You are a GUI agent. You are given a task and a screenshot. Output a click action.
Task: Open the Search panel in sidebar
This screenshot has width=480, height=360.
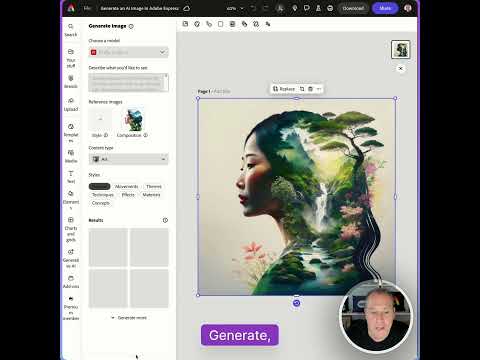(71, 30)
